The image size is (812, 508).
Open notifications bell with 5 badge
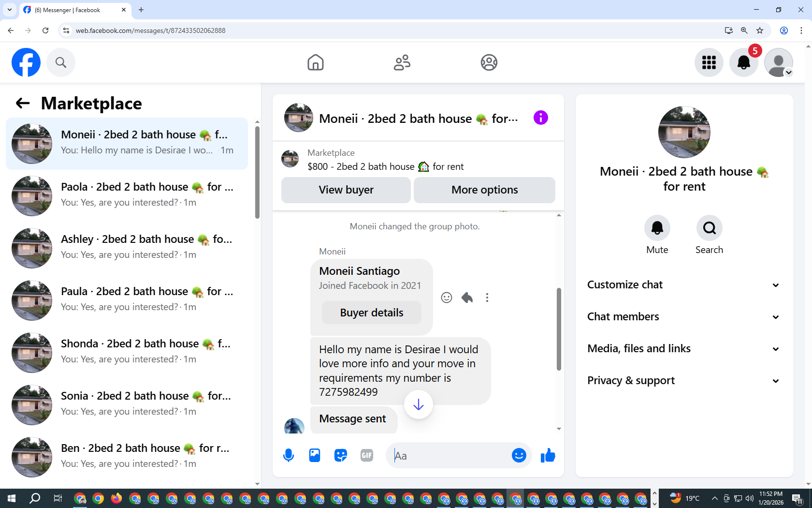744,62
